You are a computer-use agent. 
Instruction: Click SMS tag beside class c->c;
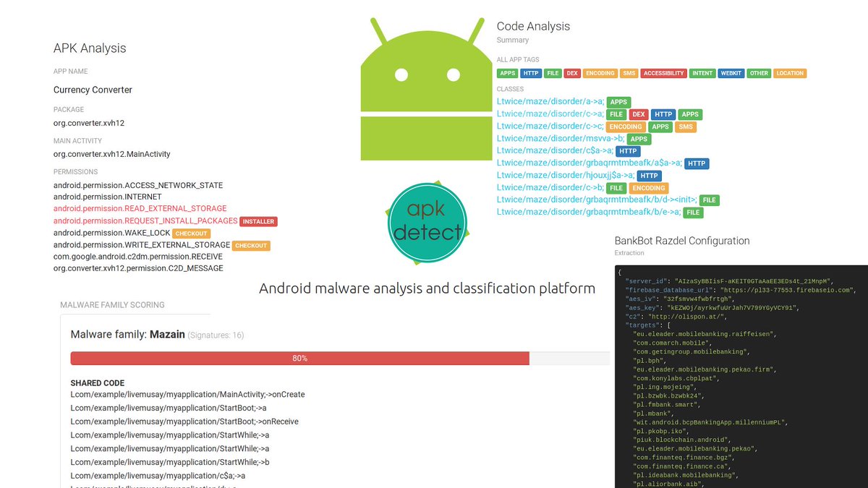point(686,127)
